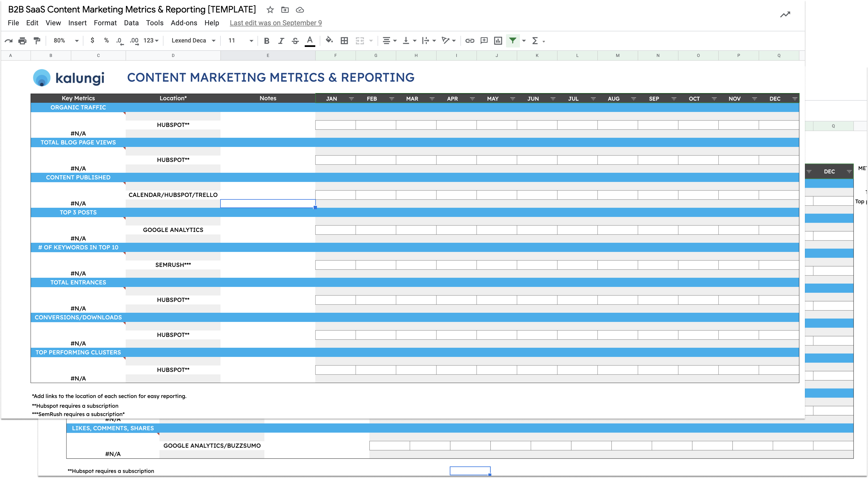Viewport: 868px width, 478px height.
Task: Open the Lexend Deca font dropdown
Action: [x=193, y=41]
